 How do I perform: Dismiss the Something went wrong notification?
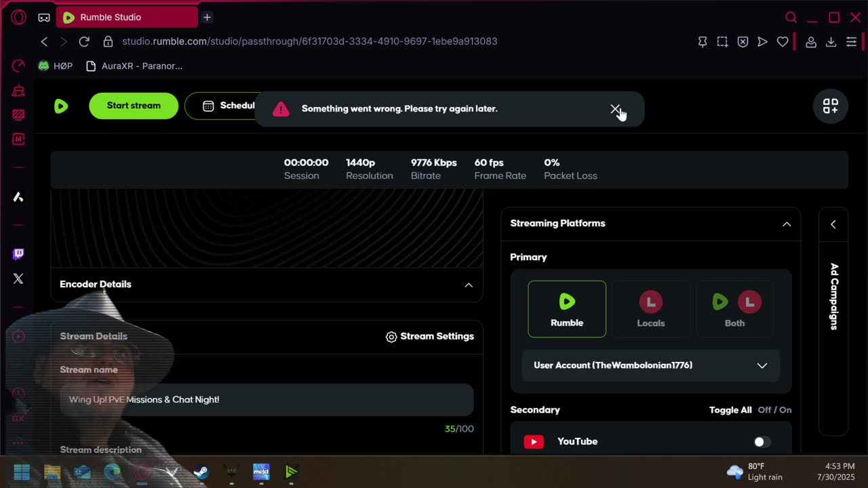pyautogui.click(x=615, y=109)
